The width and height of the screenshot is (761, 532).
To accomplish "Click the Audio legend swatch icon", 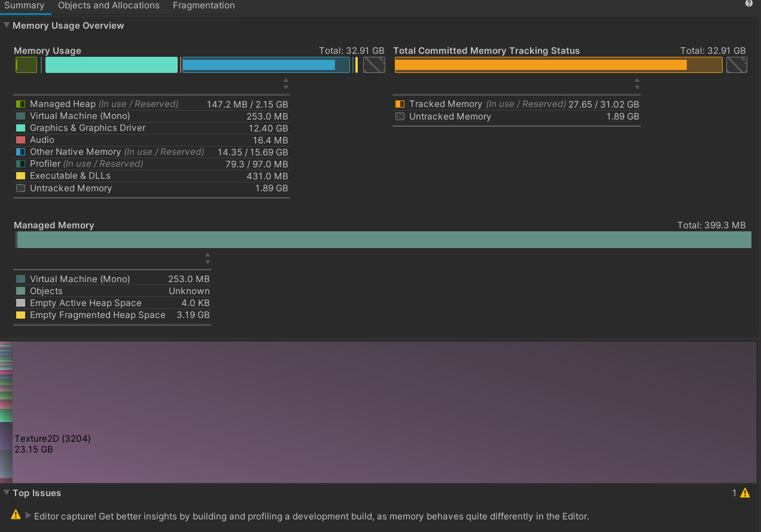I will pyautogui.click(x=22, y=140).
